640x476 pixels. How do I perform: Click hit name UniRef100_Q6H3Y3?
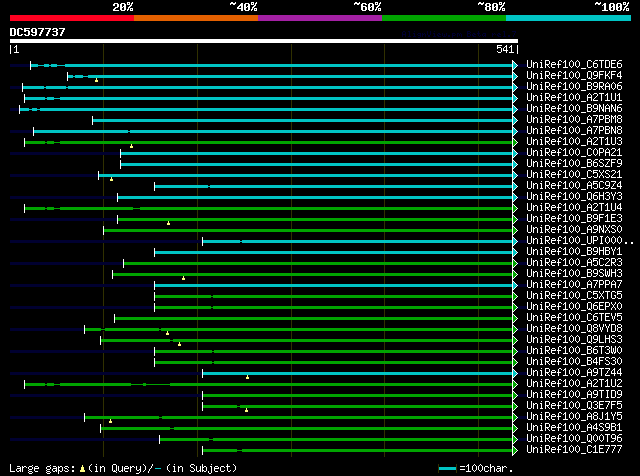coord(574,197)
